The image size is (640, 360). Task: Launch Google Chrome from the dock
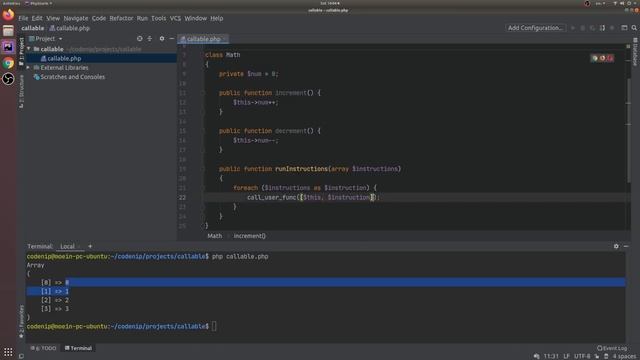(x=8, y=63)
